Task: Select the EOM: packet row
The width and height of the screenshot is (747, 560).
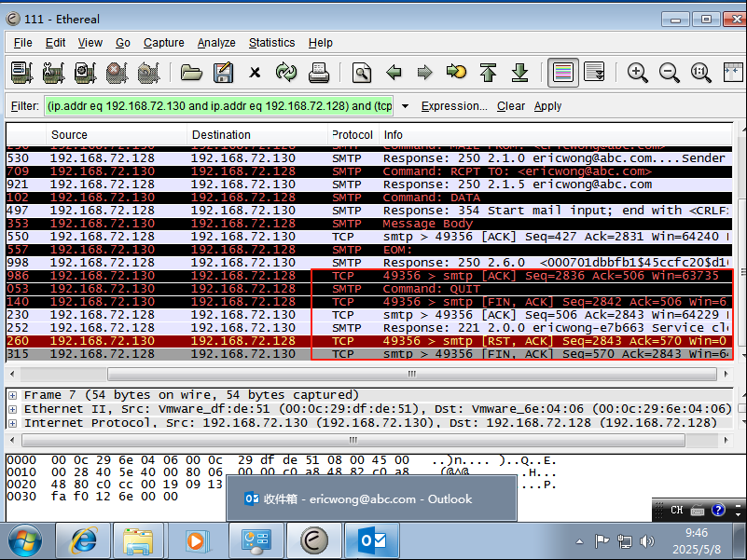Action: tap(369, 250)
